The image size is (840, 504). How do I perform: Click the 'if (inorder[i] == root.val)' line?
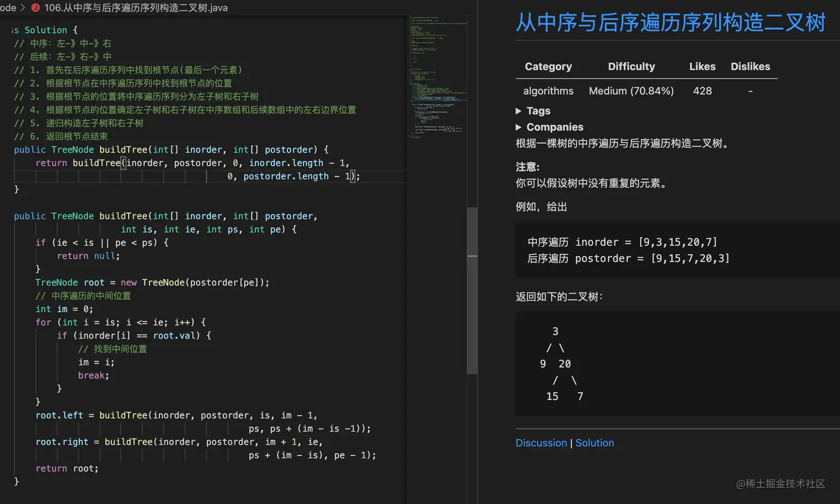pyautogui.click(x=134, y=336)
